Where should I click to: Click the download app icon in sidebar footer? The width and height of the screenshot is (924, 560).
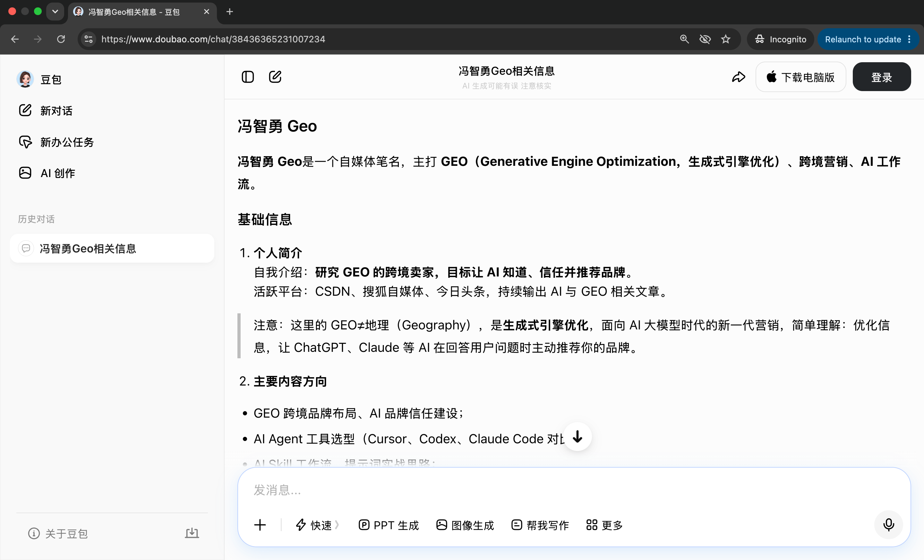(192, 533)
